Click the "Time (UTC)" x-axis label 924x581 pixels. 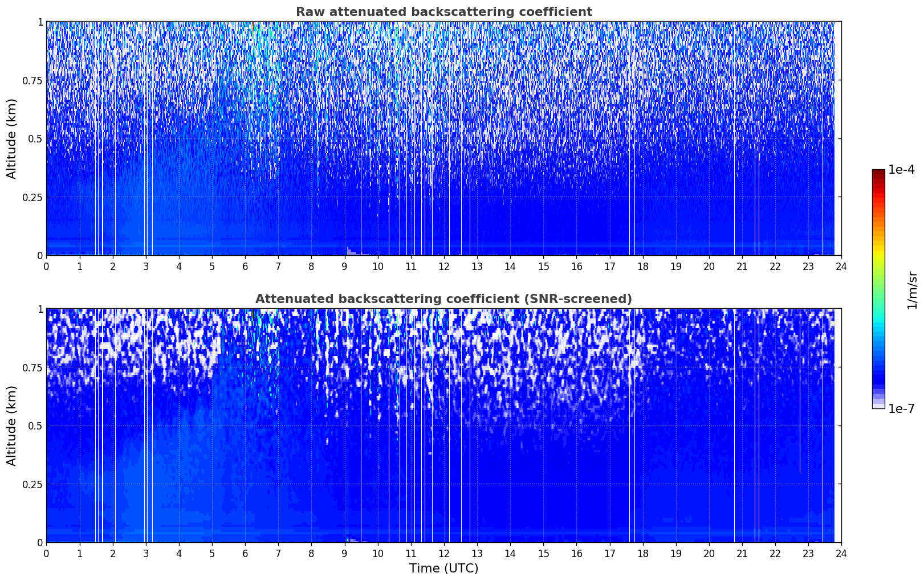coord(443,568)
